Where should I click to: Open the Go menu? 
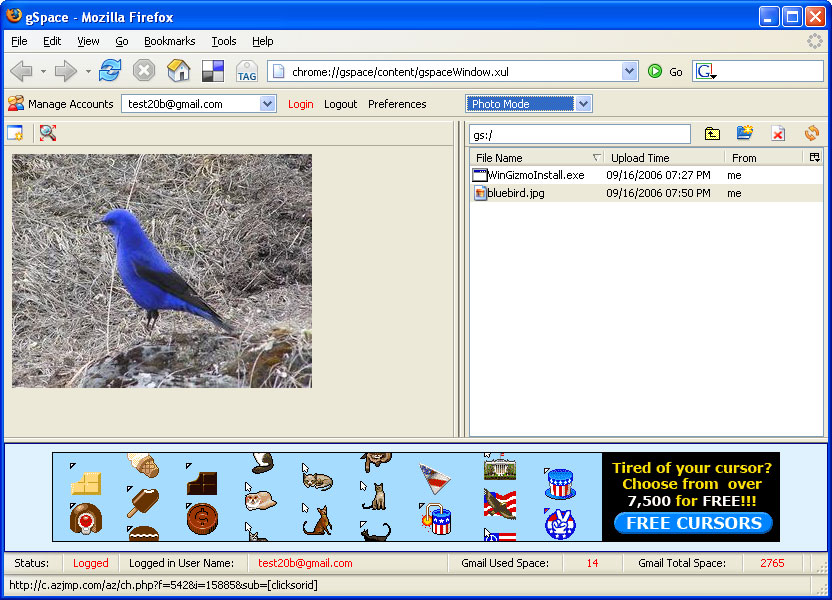coord(122,41)
